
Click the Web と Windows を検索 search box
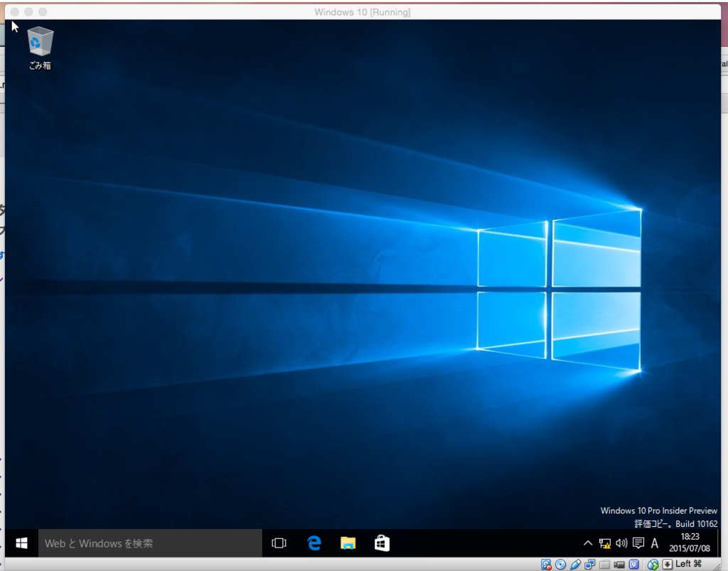click(150, 543)
